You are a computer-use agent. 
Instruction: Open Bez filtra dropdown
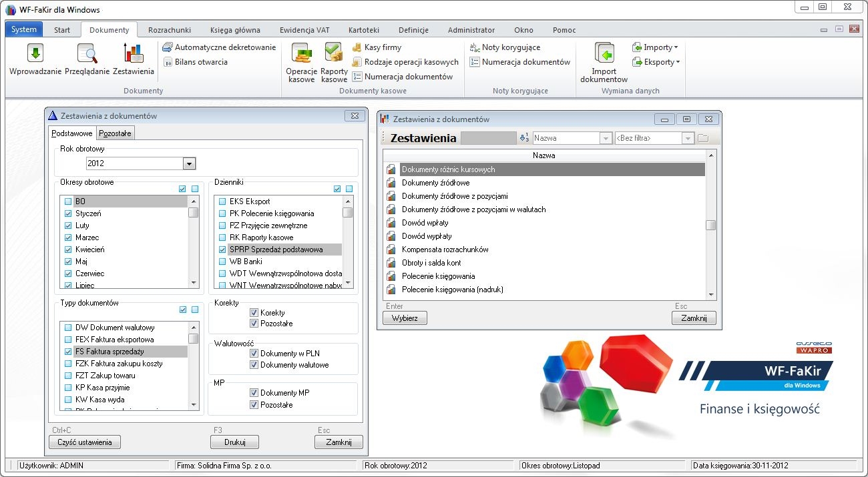click(688, 138)
